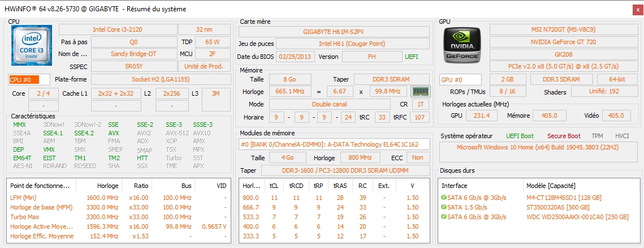Click the AES-NI feature flag

[21, 166]
